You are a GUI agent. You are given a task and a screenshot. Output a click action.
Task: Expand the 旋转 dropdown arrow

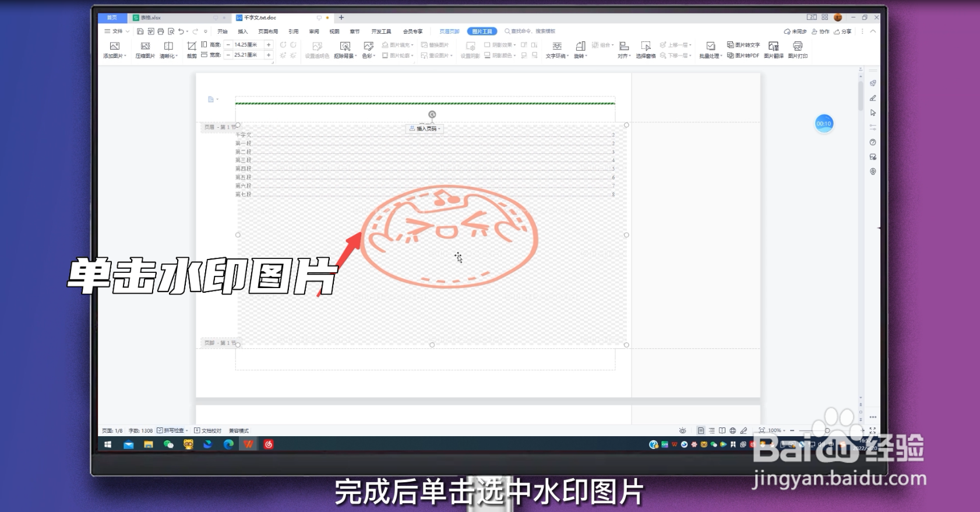[x=586, y=56]
